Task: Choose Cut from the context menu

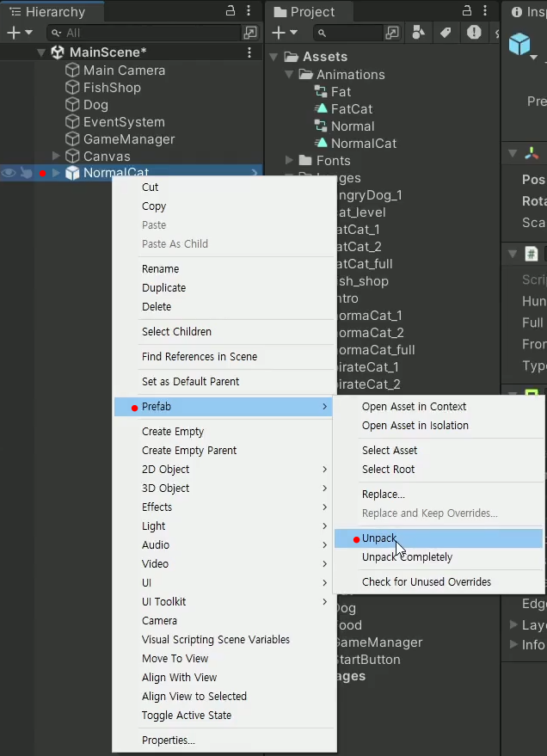Action: [224, 187]
